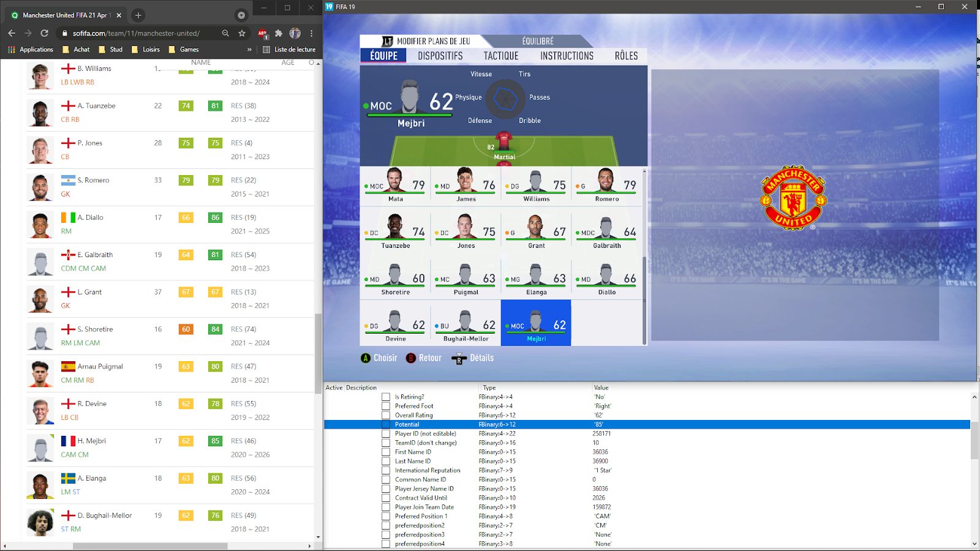Go back in the Chrome browser

[12, 33]
